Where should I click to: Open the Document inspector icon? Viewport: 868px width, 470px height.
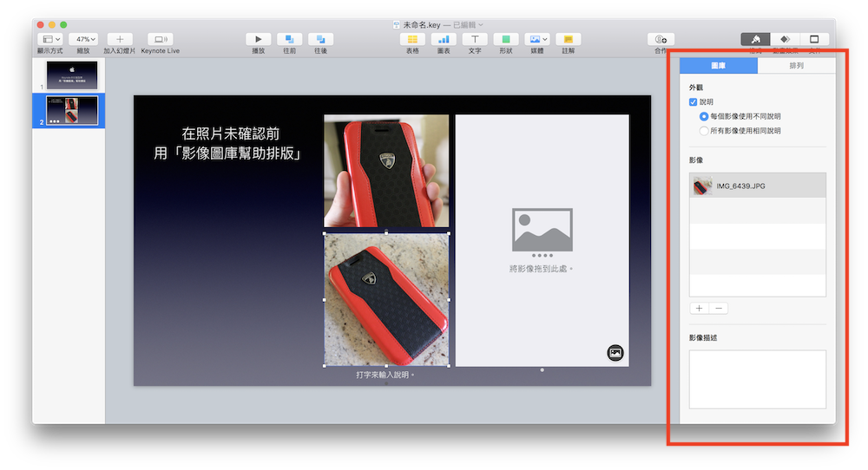point(814,39)
